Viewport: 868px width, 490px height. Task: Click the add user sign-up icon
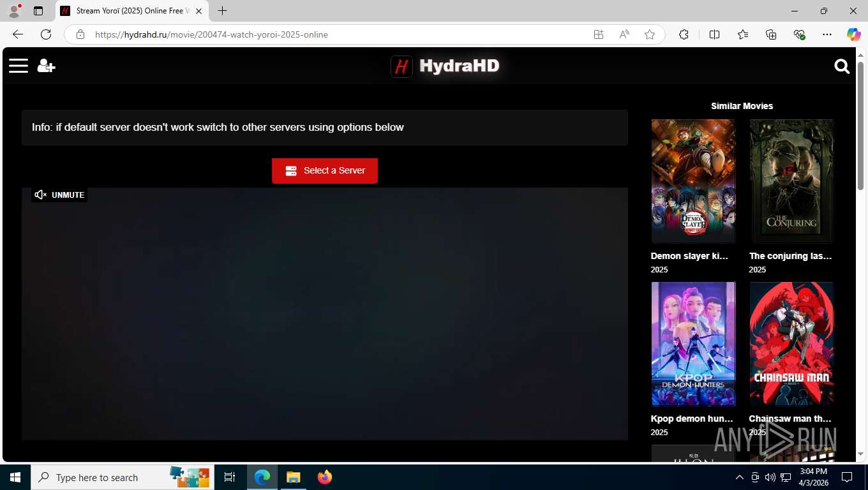tap(46, 66)
